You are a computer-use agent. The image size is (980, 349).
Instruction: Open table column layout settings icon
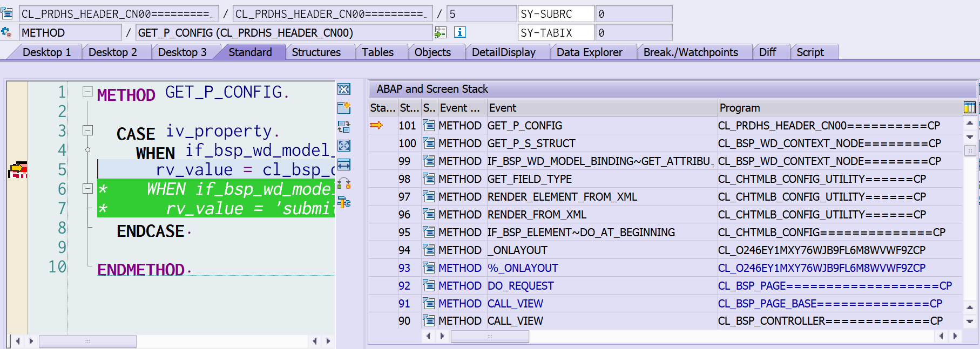coord(969,108)
